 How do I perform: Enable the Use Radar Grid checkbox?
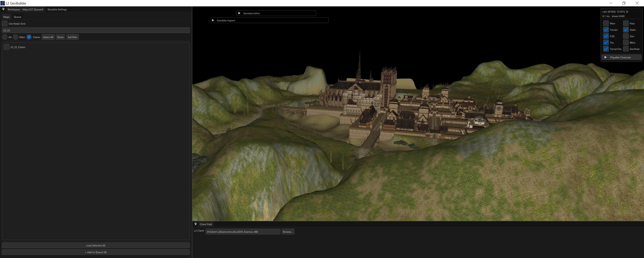click(5, 24)
